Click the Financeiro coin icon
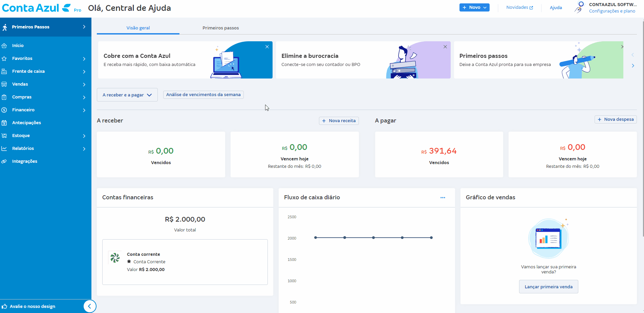The width and height of the screenshot is (644, 313). click(4, 110)
